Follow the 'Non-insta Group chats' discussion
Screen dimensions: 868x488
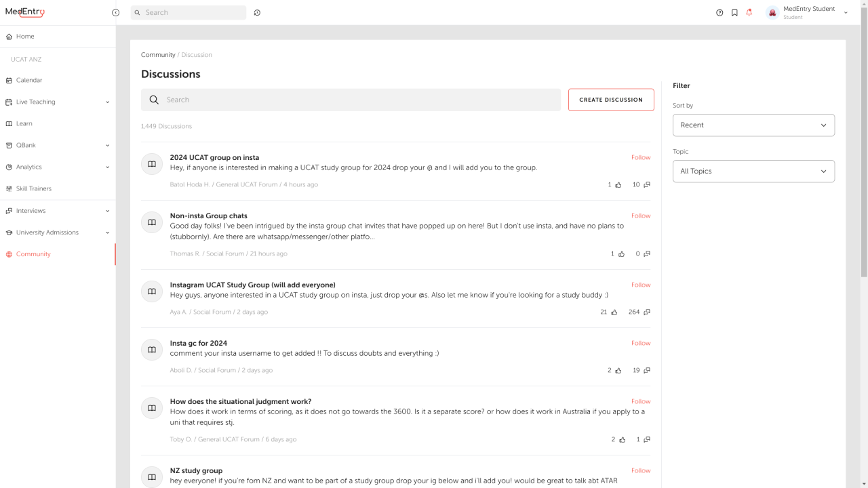point(640,216)
